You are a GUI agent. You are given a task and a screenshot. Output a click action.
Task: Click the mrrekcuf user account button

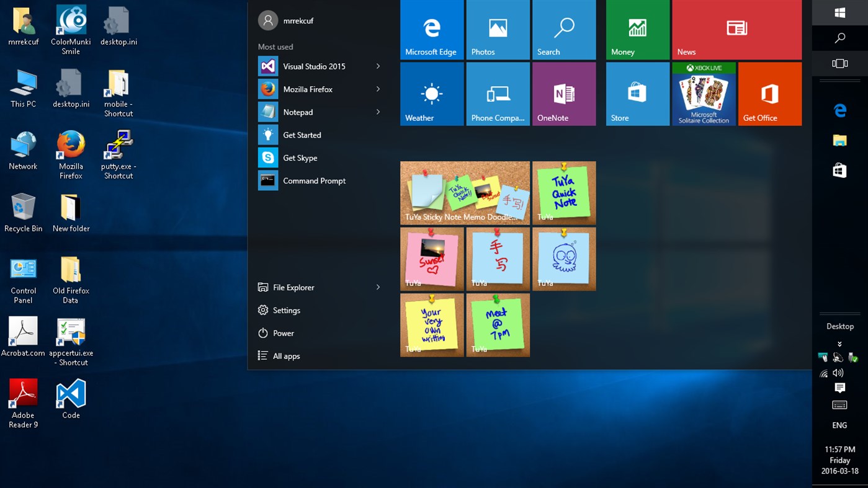[286, 20]
